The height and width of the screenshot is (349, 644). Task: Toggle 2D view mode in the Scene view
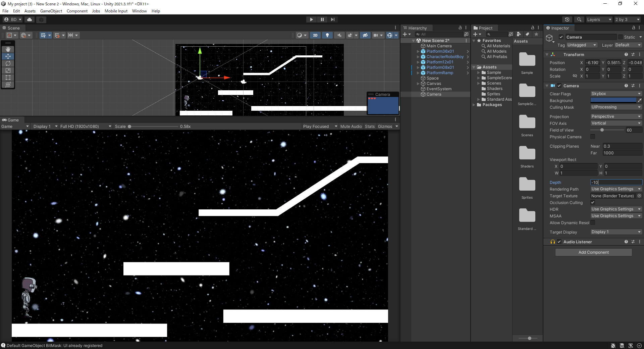315,35
